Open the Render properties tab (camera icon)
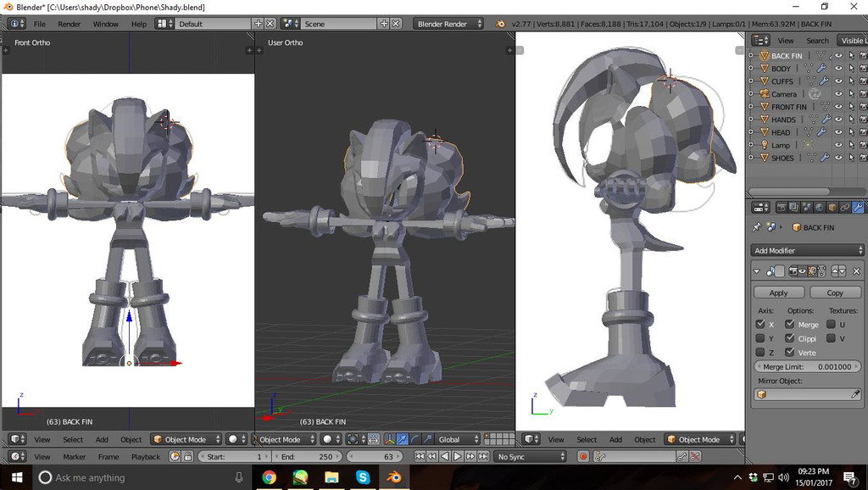The height and width of the screenshot is (490, 868). pyautogui.click(x=781, y=208)
